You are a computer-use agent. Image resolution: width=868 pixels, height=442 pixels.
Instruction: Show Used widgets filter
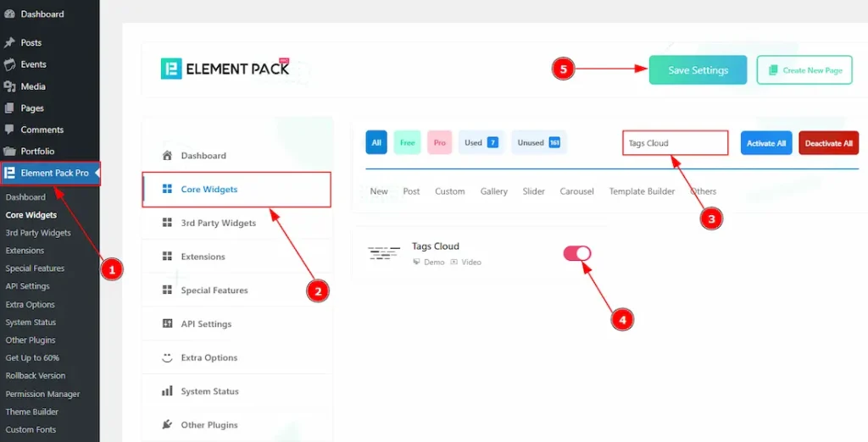(x=481, y=143)
